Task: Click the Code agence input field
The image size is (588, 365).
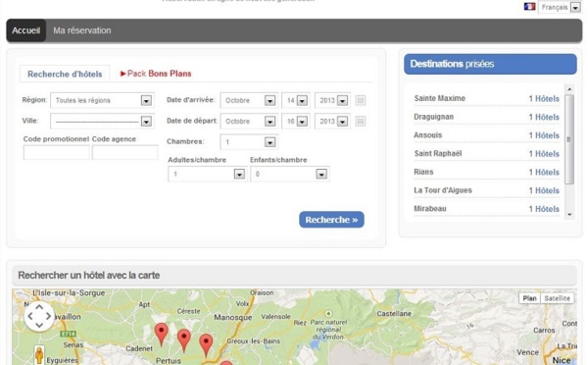Action: (x=124, y=152)
